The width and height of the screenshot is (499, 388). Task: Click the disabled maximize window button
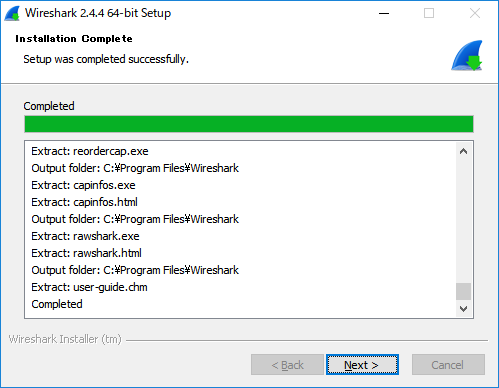[x=429, y=14]
